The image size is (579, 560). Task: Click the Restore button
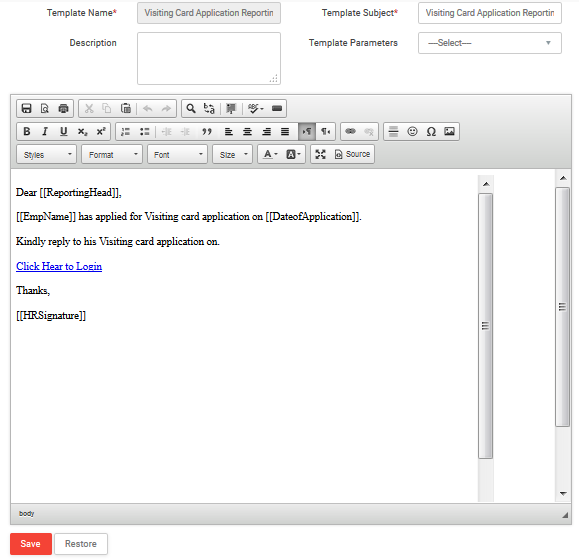pyautogui.click(x=81, y=544)
